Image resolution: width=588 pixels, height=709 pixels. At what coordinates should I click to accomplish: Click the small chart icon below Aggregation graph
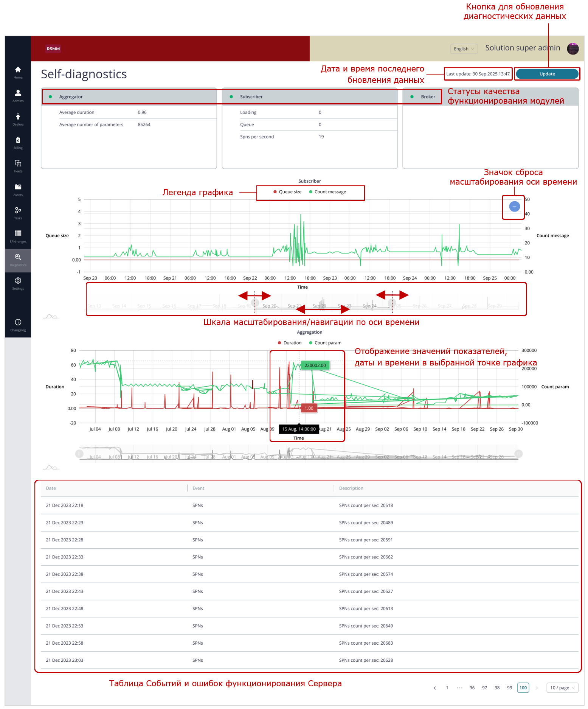(51, 468)
